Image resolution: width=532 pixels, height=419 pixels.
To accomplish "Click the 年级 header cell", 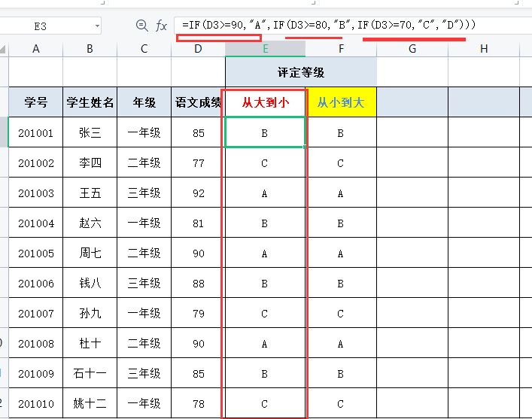I will (144, 102).
